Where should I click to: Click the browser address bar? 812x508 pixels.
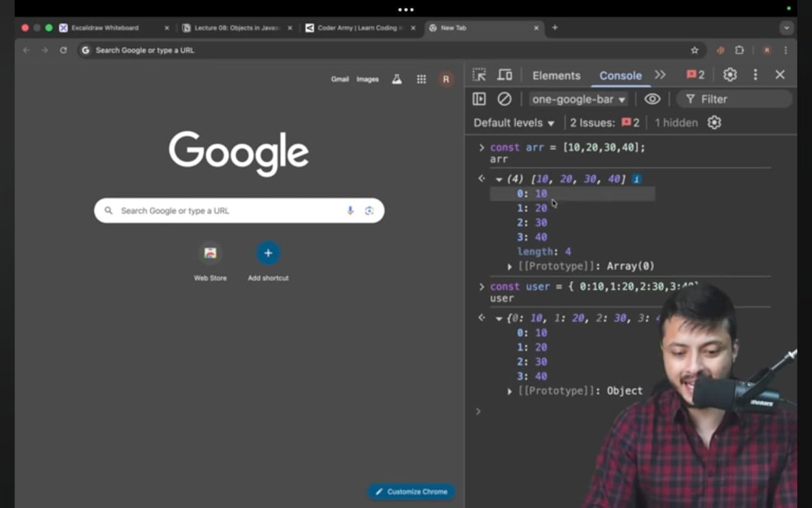[390, 50]
